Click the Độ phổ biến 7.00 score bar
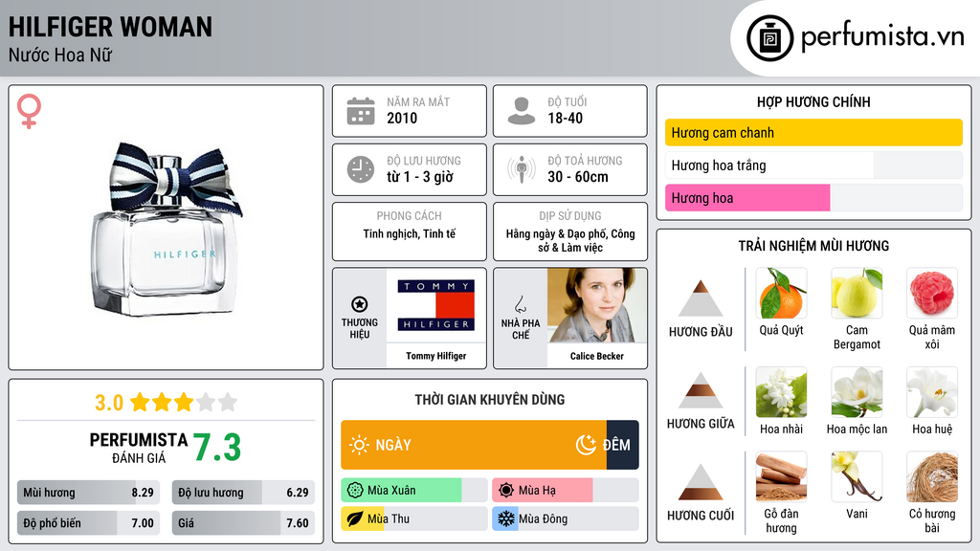980x551 pixels. tap(88, 523)
